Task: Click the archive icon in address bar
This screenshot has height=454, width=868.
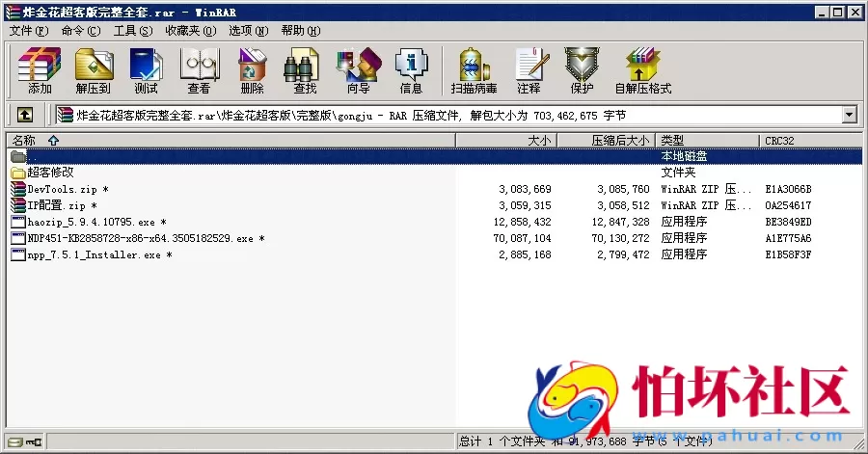Action: pyautogui.click(x=66, y=115)
